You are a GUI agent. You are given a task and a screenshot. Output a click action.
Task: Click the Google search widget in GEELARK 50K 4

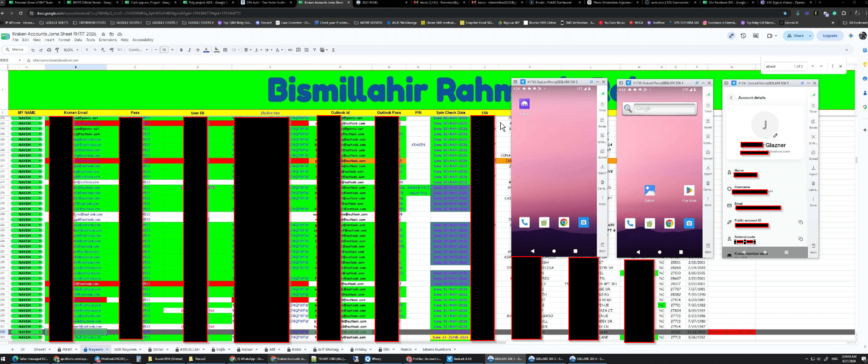pyautogui.click(x=660, y=109)
